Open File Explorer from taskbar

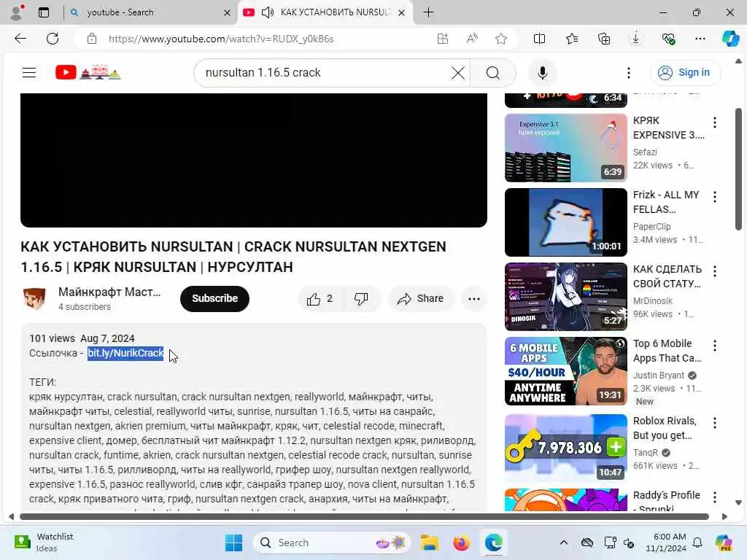coord(429,542)
